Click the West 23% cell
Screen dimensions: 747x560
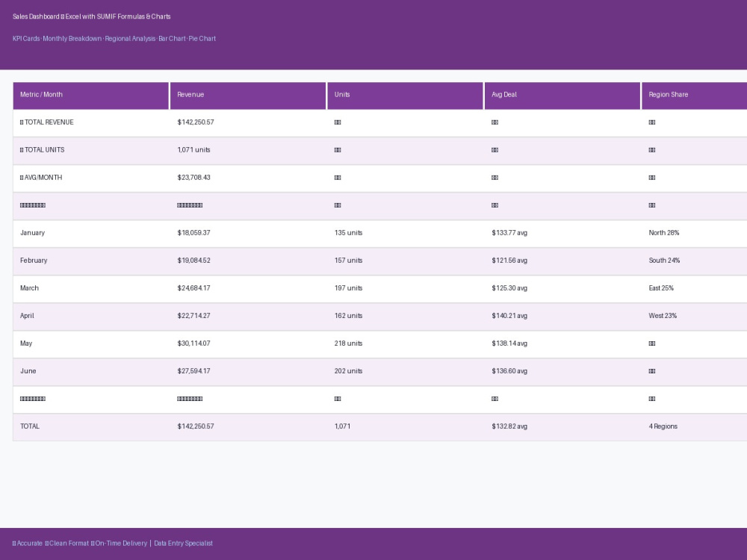tap(695, 316)
